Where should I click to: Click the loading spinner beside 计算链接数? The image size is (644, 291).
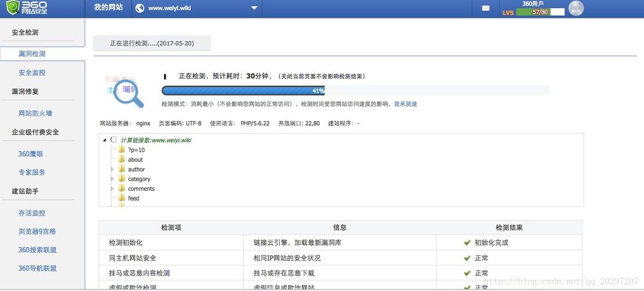tap(113, 140)
